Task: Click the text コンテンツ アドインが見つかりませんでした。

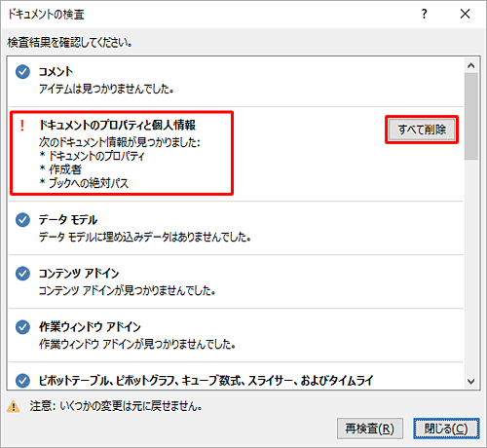Action: [x=127, y=290]
